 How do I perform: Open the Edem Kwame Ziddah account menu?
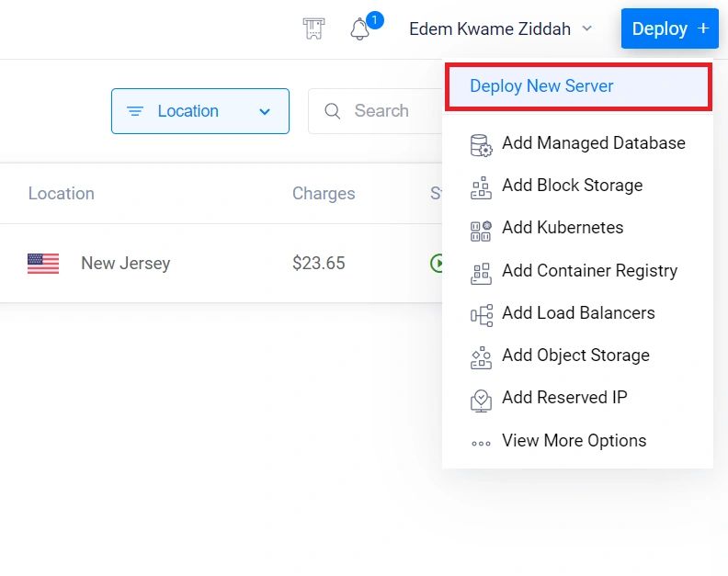click(501, 28)
